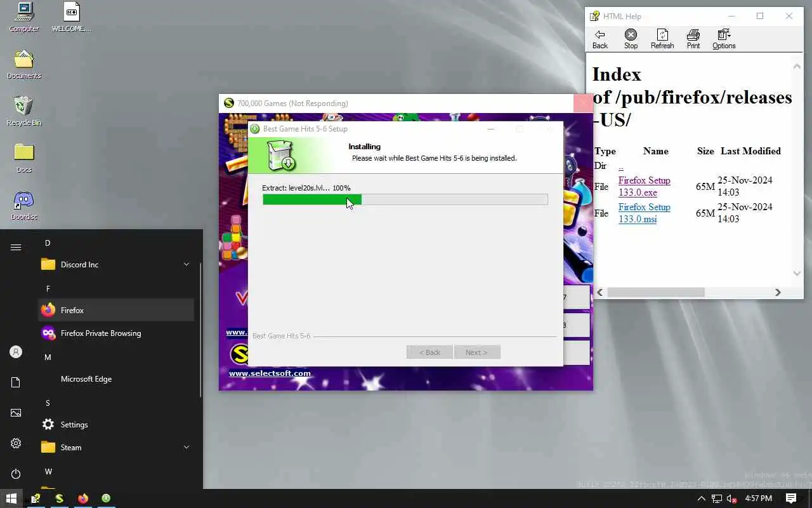The image size is (812, 508).
Task: Switch to Best Game Hits setup taskbar icon
Action: pyautogui.click(x=106, y=498)
